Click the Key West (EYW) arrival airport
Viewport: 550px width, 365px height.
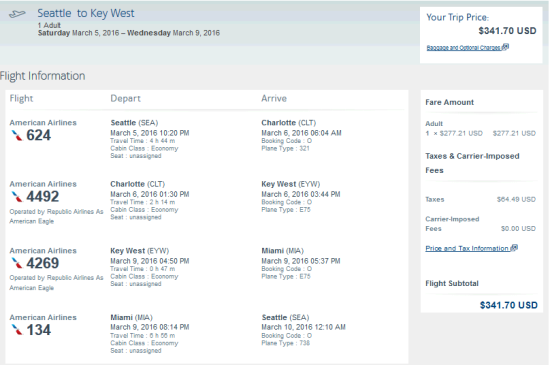(x=290, y=184)
